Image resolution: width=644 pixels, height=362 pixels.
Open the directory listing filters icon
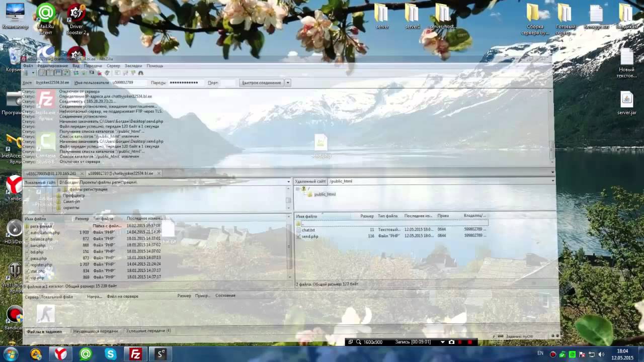coord(117,73)
